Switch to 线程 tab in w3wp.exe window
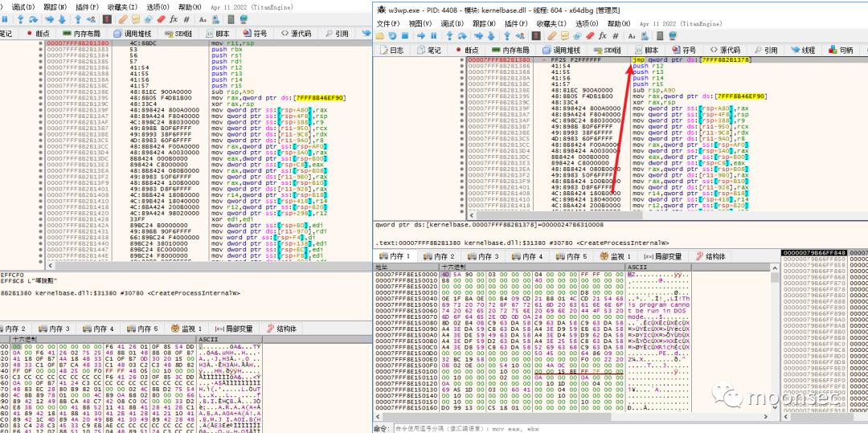Image resolution: width=868 pixels, height=433 pixels. point(803,51)
